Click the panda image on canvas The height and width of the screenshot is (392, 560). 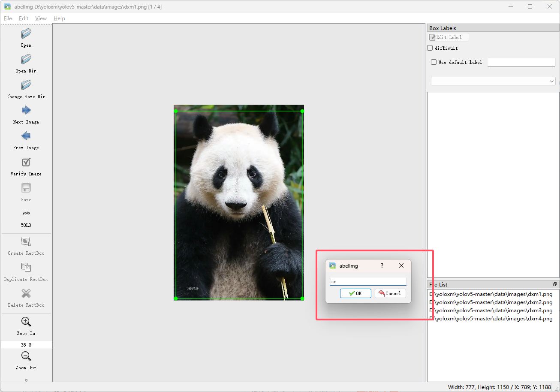pyautogui.click(x=239, y=202)
